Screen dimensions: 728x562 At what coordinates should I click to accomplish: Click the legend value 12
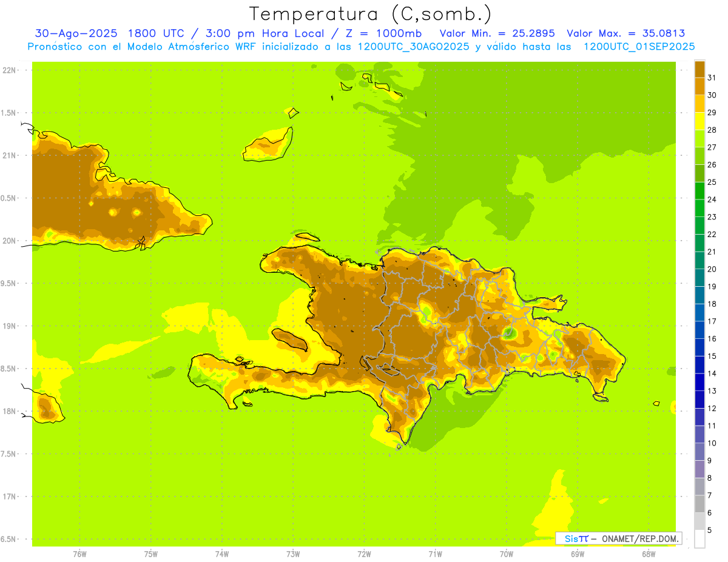click(x=712, y=408)
